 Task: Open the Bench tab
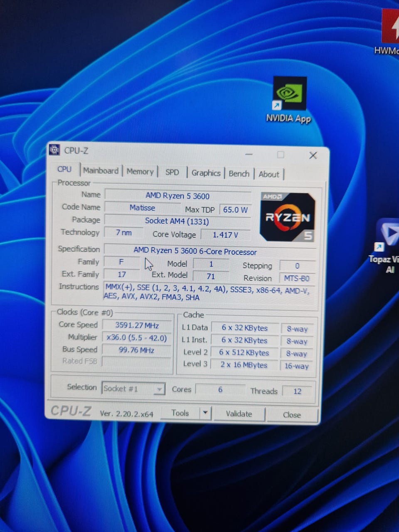click(x=239, y=174)
